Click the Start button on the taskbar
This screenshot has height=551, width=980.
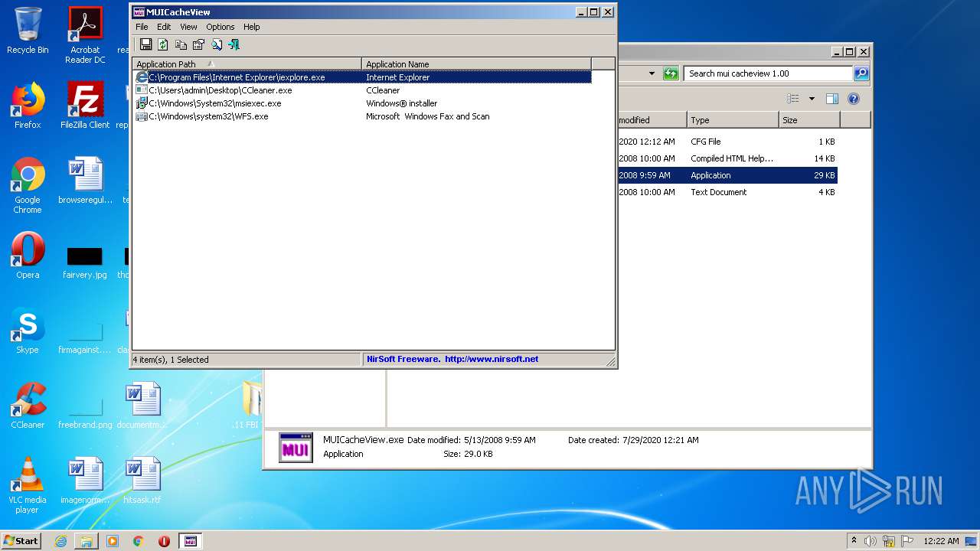click(x=21, y=540)
